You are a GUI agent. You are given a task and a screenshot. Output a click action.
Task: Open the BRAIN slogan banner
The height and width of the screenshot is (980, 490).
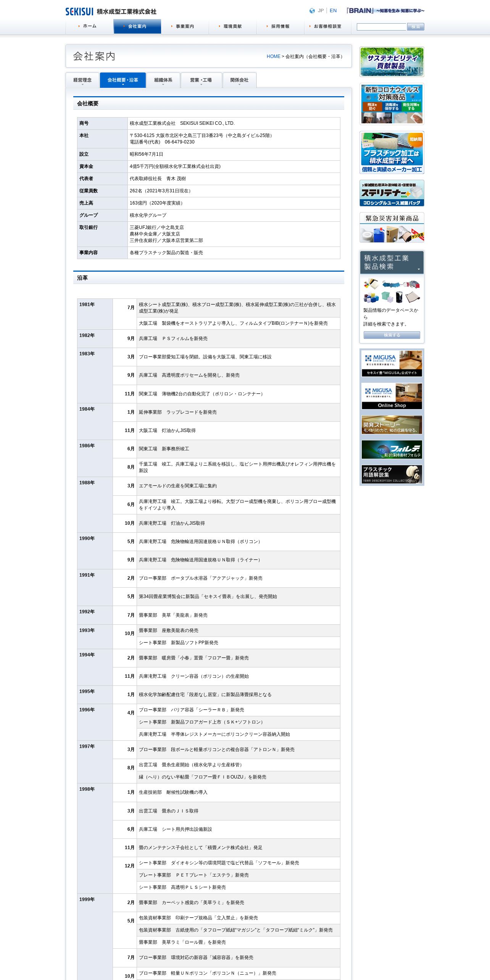point(385,11)
